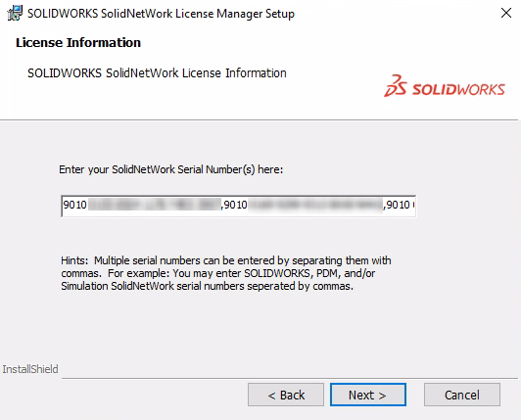Screen dimensions: 521x420
Task: Place cursor at the first 9010 prefix in the field
Action: click(x=74, y=205)
